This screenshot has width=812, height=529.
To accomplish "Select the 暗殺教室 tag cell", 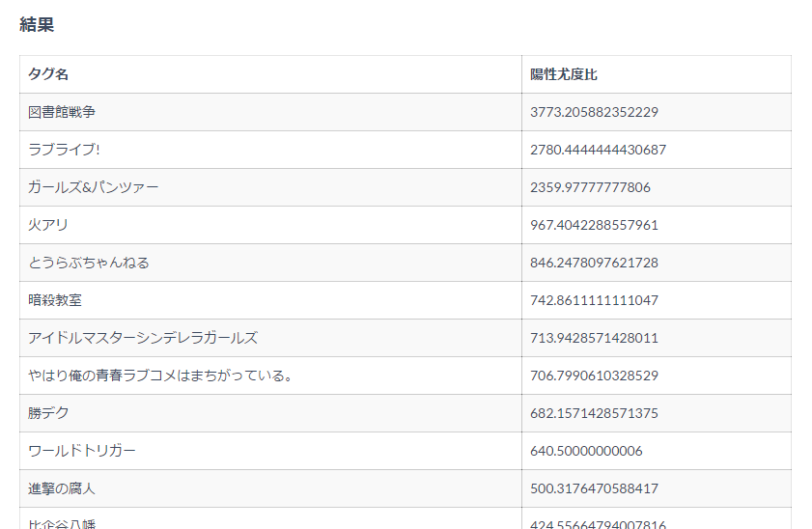I will coord(270,301).
